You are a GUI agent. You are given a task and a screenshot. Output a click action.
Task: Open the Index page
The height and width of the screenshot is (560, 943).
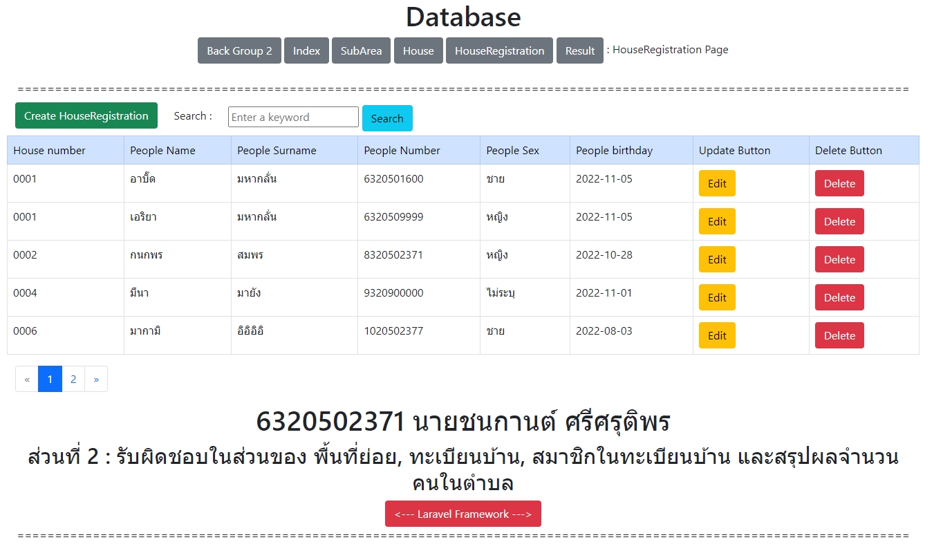click(306, 50)
